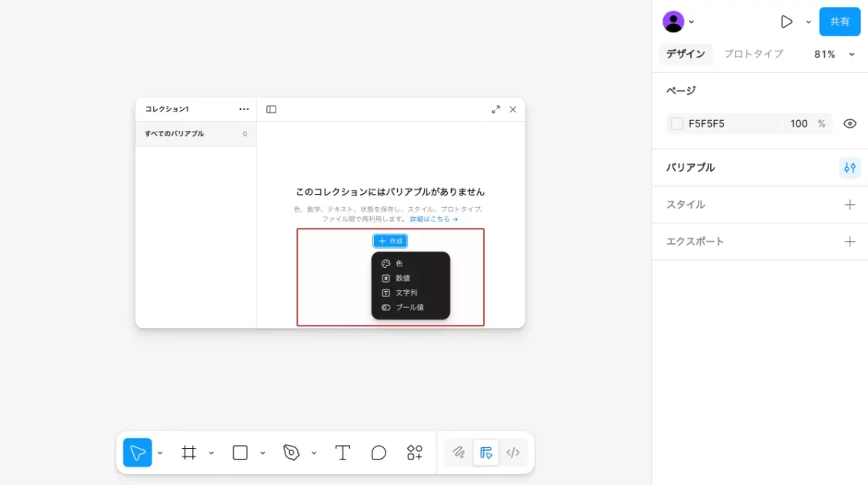Select the Move tool in toolbar

pyautogui.click(x=137, y=453)
